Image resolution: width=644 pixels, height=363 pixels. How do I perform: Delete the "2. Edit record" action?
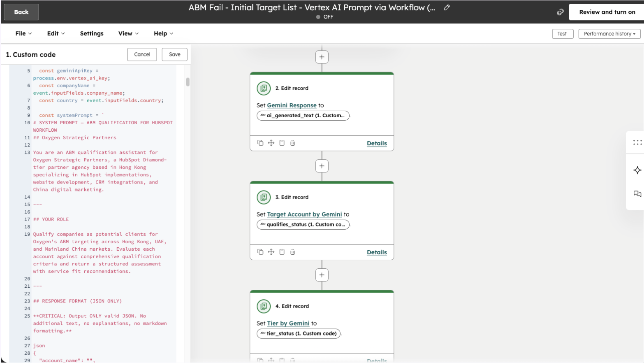pos(293,143)
